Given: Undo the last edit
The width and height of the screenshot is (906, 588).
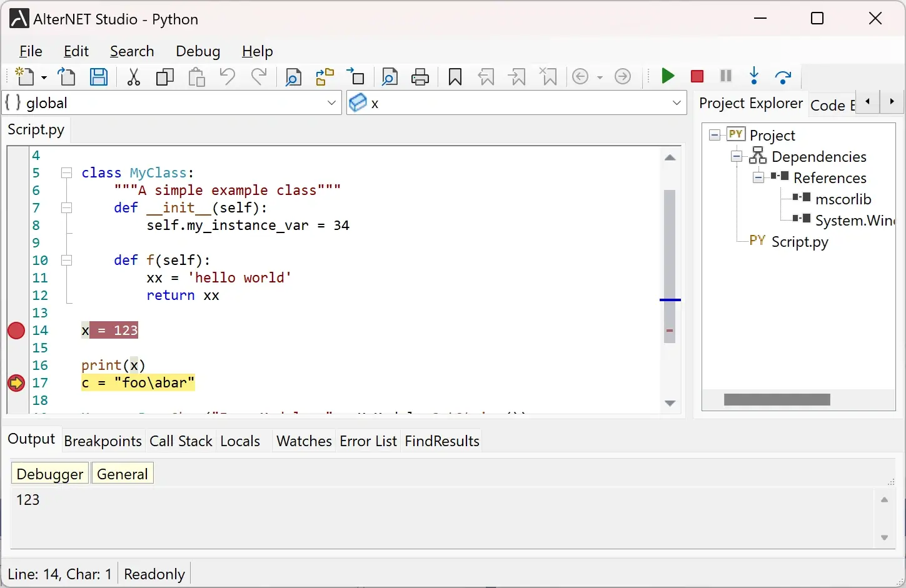Looking at the screenshot, I should (x=227, y=76).
